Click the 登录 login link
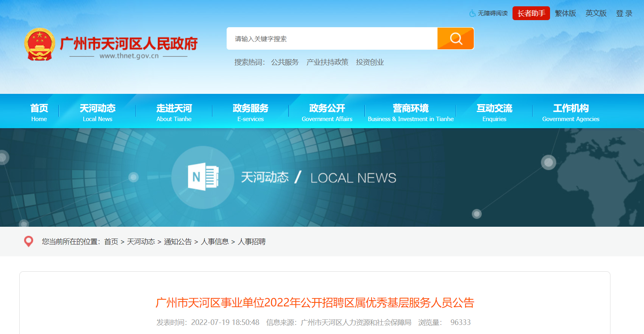Viewport: 644px width, 334px height. [624, 13]
